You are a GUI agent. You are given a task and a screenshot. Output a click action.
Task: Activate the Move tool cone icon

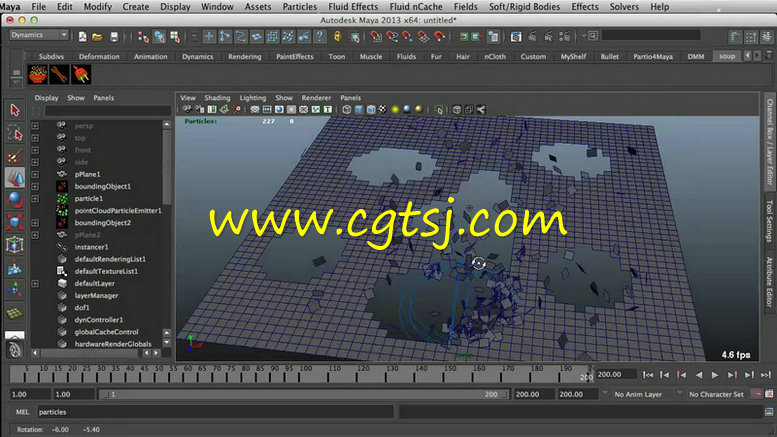(15, 177)
